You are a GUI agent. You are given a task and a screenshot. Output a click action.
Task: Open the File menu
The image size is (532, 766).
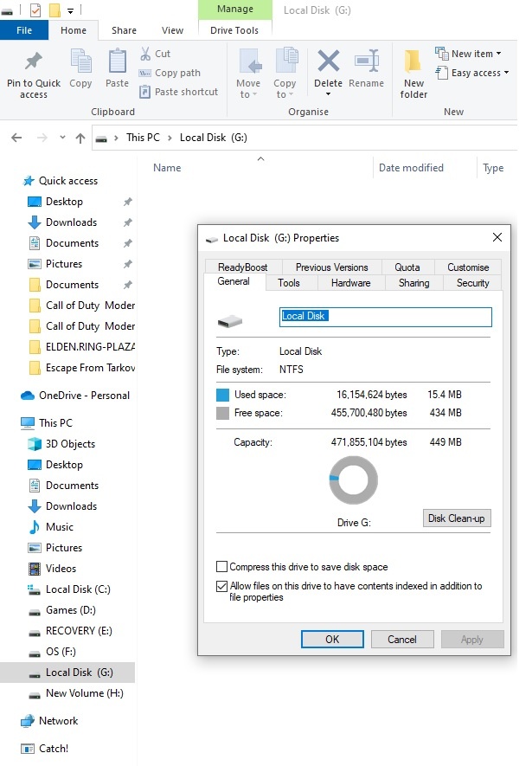point(24,30)
